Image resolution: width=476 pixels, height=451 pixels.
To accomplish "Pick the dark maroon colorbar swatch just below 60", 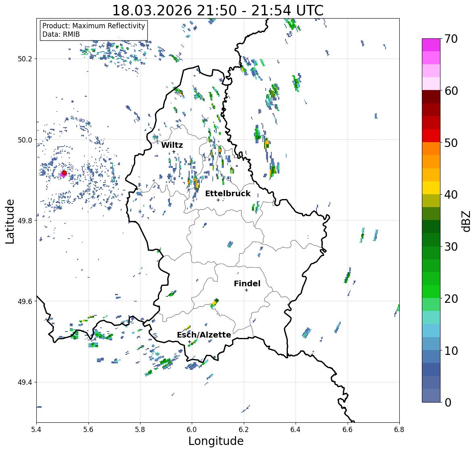I will pyautogui.click(x=431, y=97).
